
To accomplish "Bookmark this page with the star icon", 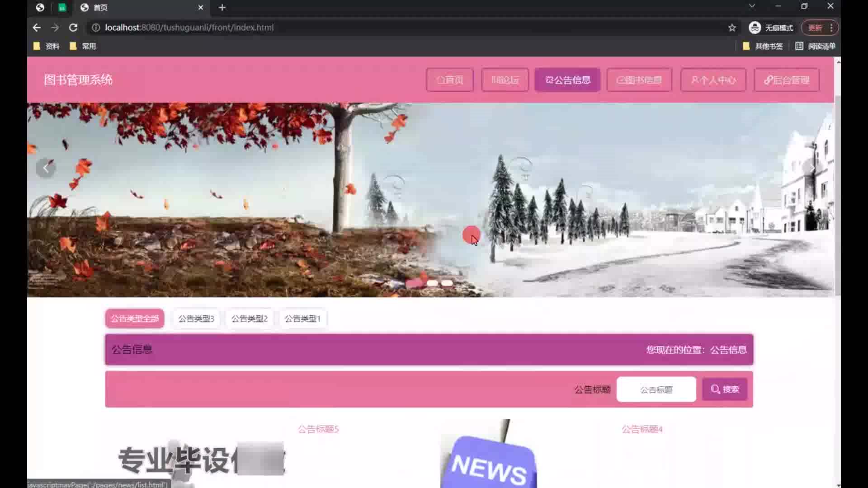I will tap(732, 28).
